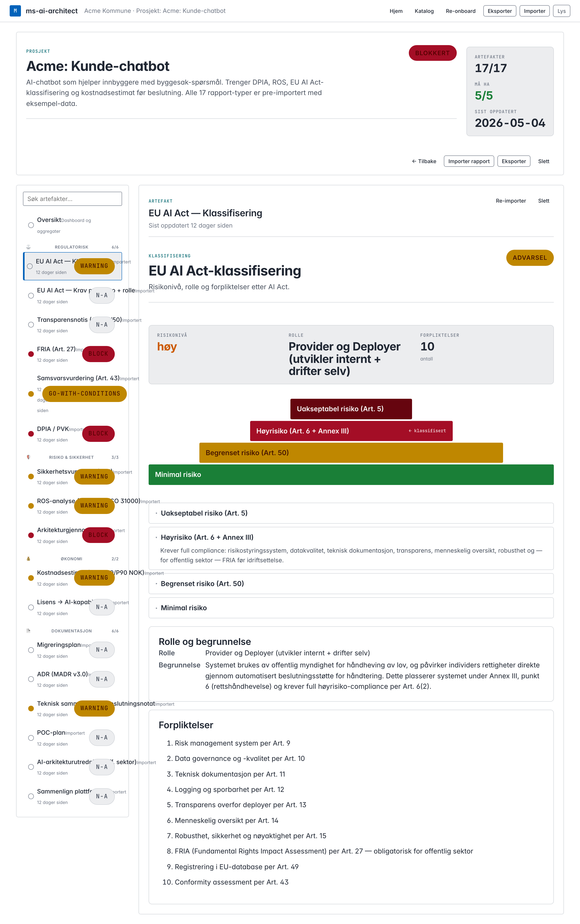
Task: Click the red status dot for FRIA (Art. 27)
Action: [x=31, y=354]
